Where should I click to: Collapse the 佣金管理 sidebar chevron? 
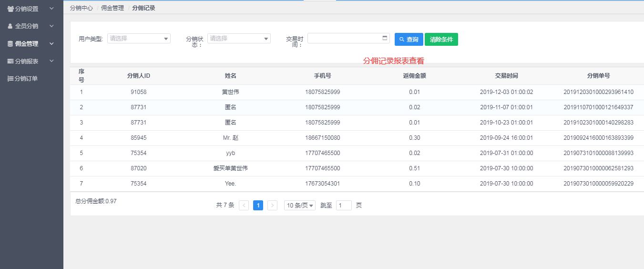51,44
